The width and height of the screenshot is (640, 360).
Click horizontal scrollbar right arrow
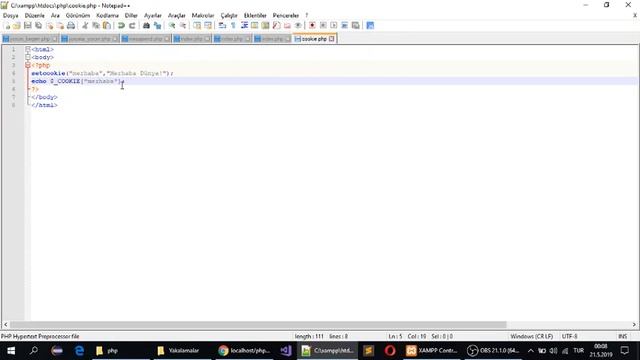tap(634, 324)
